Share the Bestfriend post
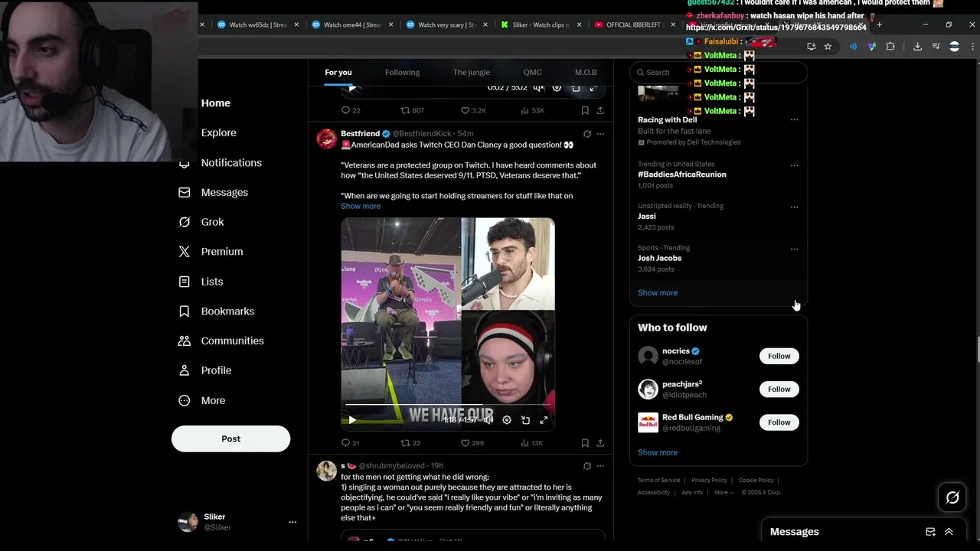This screenshot has height=551, width=980. 600,443
